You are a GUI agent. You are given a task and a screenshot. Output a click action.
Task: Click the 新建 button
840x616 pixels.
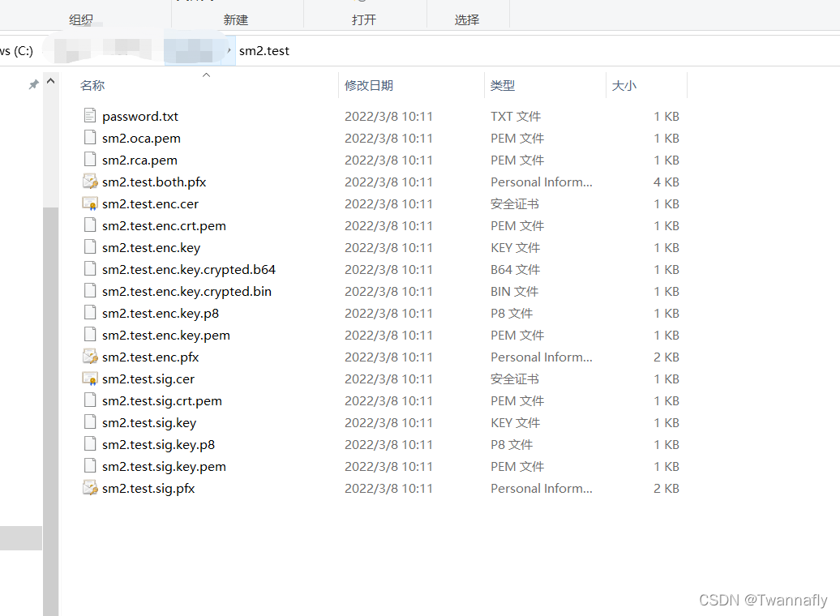pyautogui.click(x=236, y=19)
